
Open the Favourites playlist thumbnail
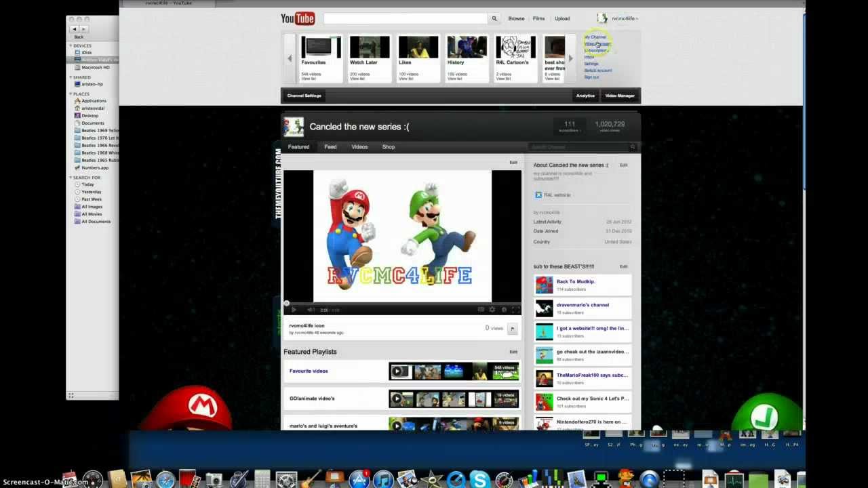click(x=321, y=47)
